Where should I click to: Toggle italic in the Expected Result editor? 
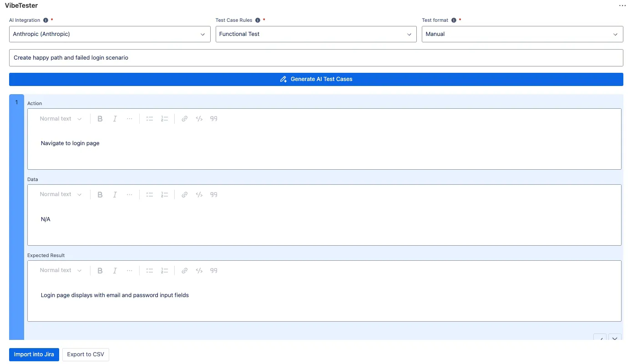(x=115, y=270)
